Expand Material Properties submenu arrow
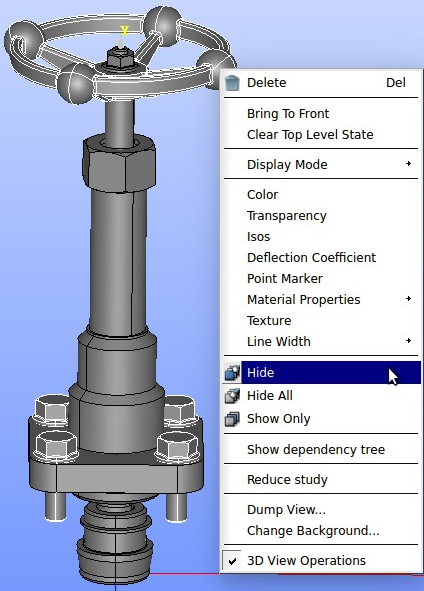 click(x=409, y=299)
